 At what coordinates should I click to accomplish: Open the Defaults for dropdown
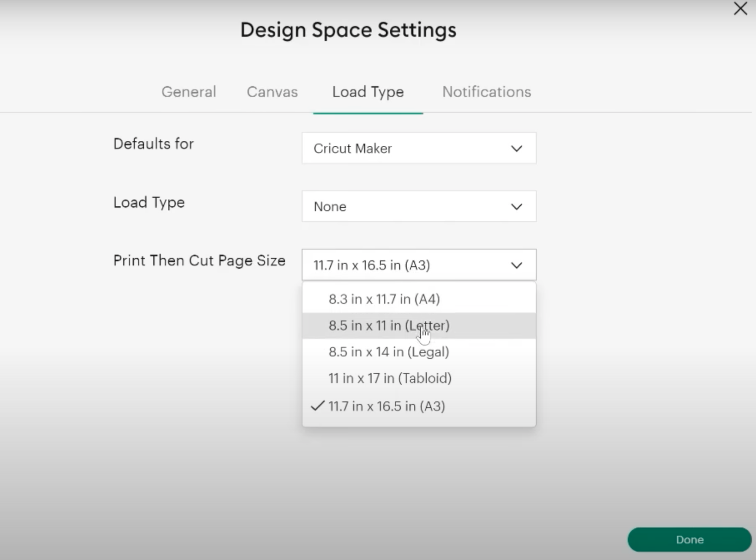pos(418,148)
